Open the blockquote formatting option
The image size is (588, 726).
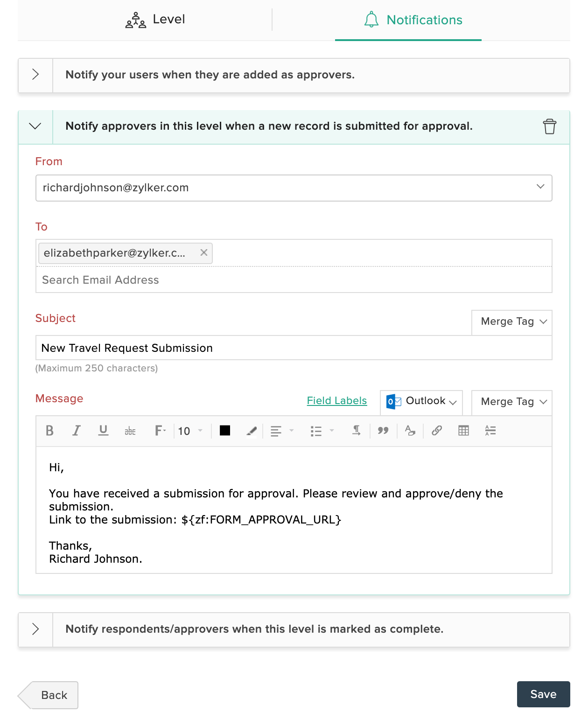click(x=383, y=431)
